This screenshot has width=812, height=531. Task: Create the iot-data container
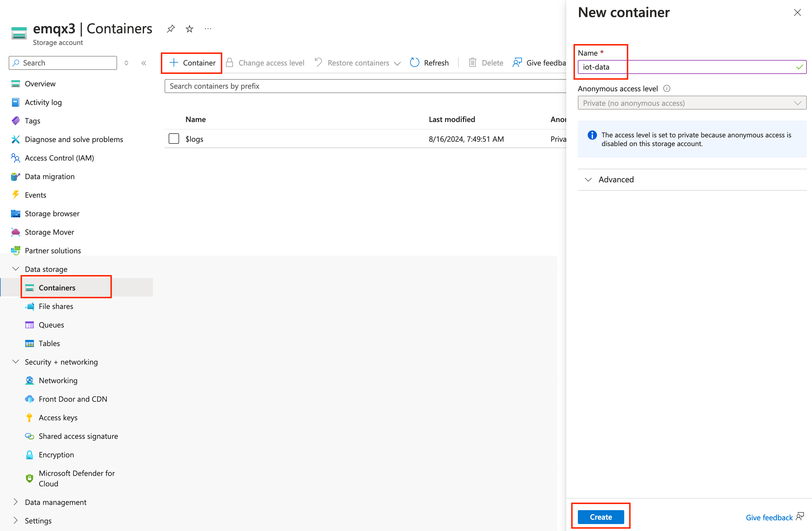[x=600, y=517]
